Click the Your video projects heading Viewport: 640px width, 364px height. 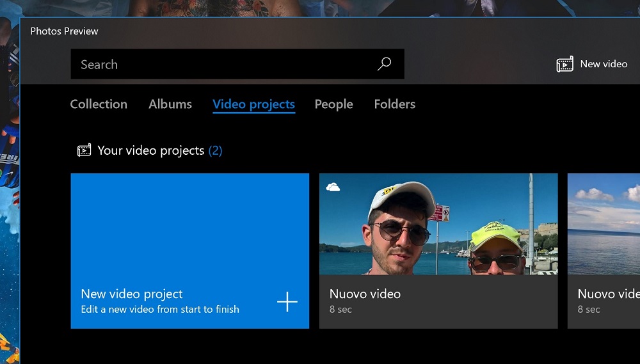tap(150, 150)
